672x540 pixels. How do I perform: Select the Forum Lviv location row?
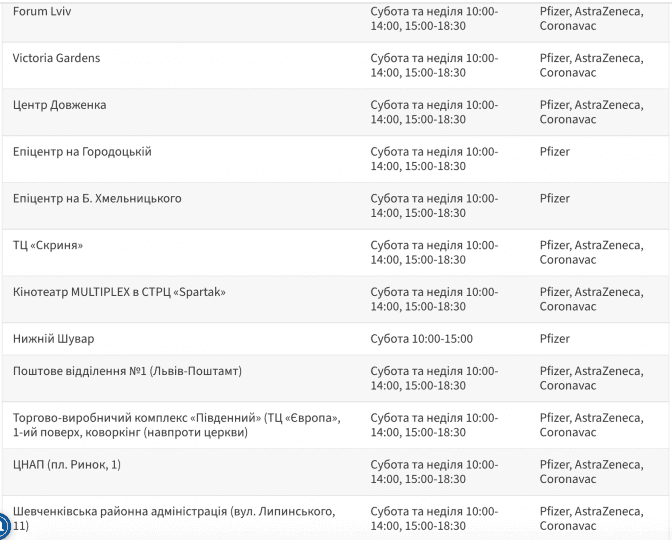pos(42,12)
